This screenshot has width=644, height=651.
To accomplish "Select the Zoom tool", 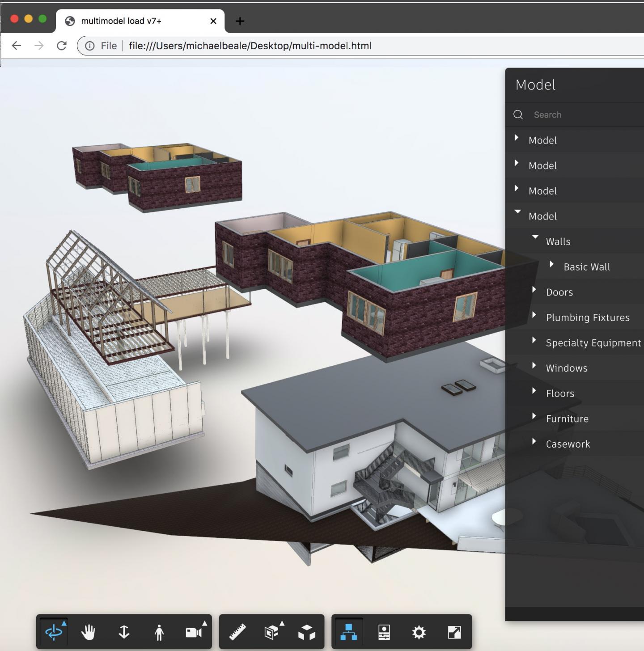I will click(123, 632).
